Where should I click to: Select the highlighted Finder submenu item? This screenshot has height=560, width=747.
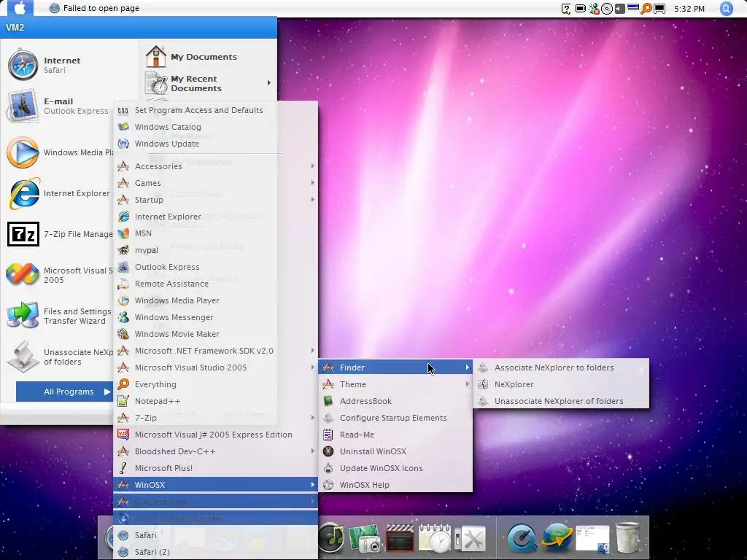pyautogui.click(x=395, y=367)
